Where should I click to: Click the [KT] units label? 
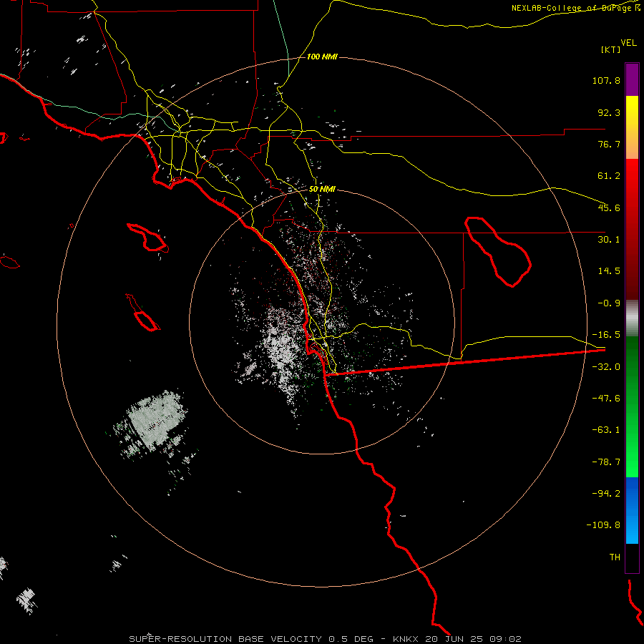click(x=611, y=49)
